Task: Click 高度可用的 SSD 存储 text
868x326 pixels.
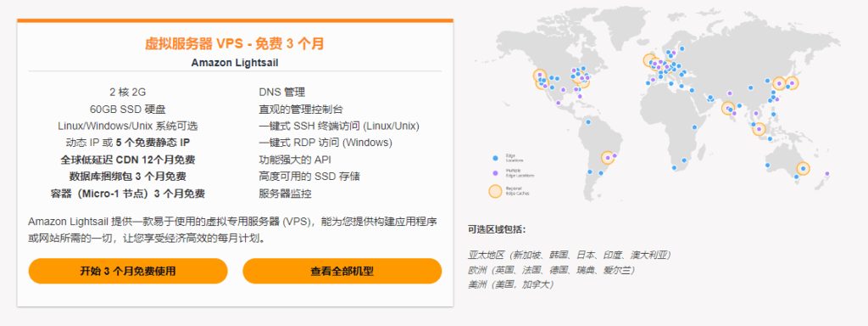Action: [x=309, y=177]
